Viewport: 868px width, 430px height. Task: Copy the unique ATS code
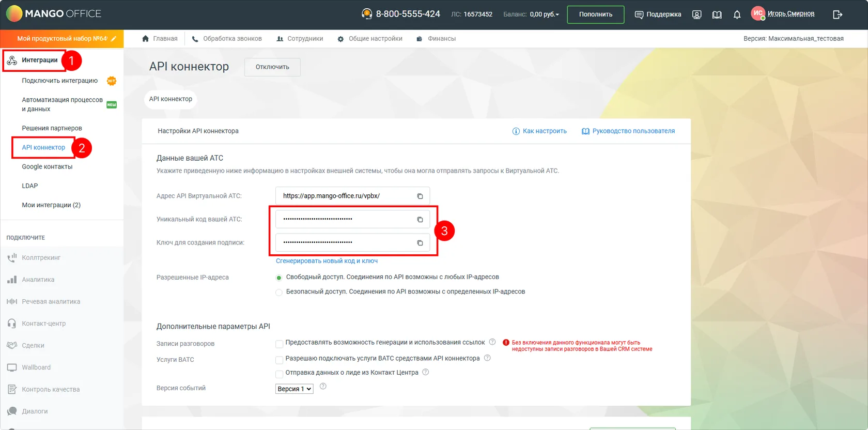(420, 219)
